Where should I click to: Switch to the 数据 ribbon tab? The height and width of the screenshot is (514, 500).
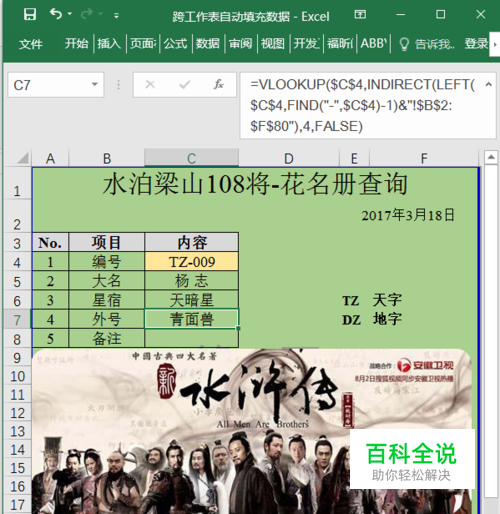208,43
